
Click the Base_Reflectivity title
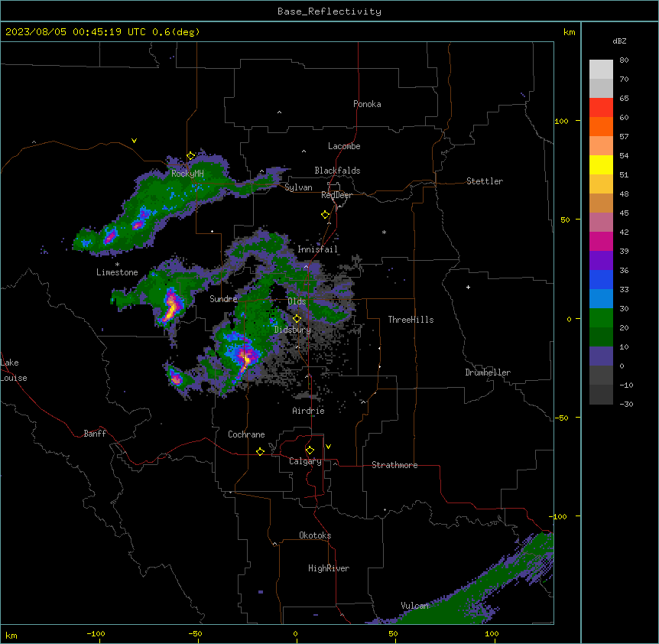click(x=329, y=11)
